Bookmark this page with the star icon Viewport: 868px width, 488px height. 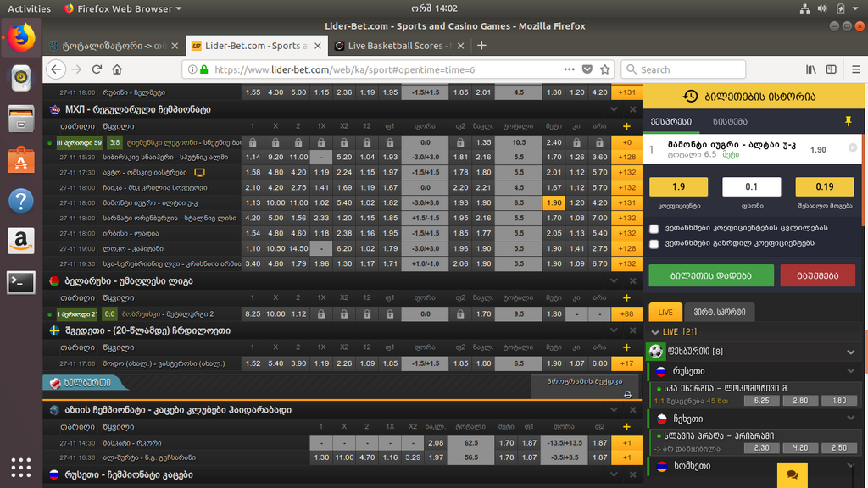(605, 69)
